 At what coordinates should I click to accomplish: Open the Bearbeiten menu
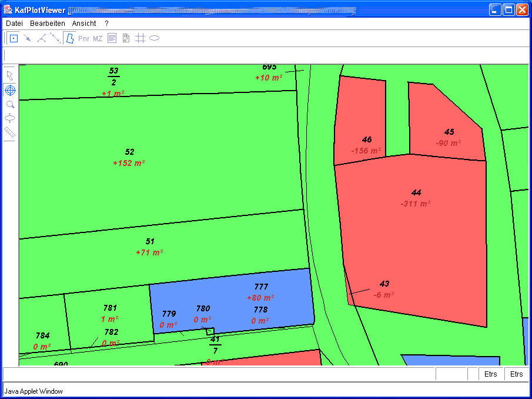pyautogui.click(x=48, y=24)
